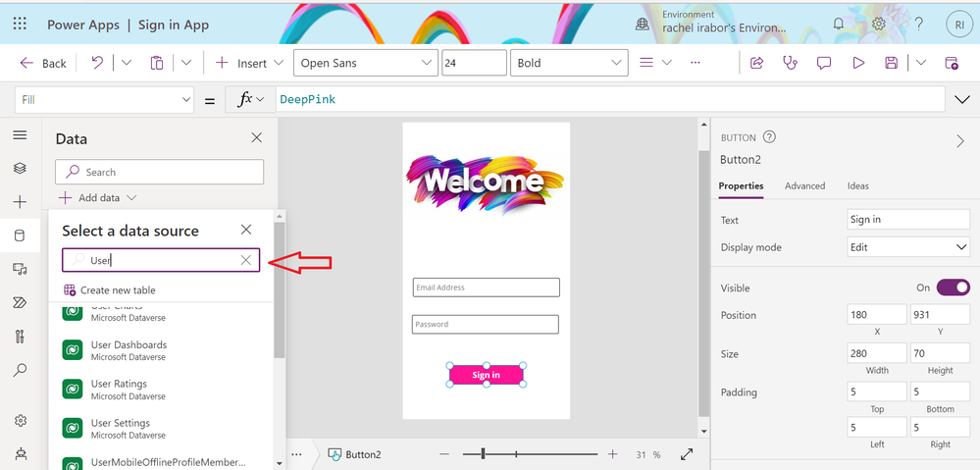
Task: Open the Insert menu
Action: (249, 63)
